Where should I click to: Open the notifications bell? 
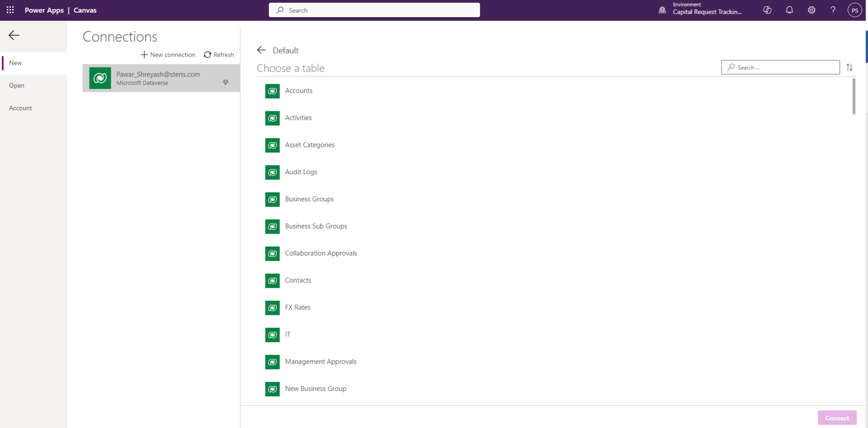789,10
